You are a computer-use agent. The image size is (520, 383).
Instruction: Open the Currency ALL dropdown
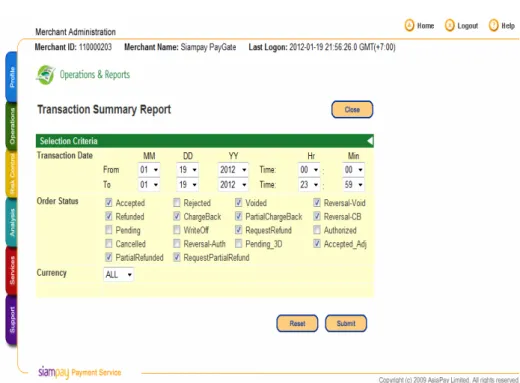pyautogui.click(x=119, y=275)
